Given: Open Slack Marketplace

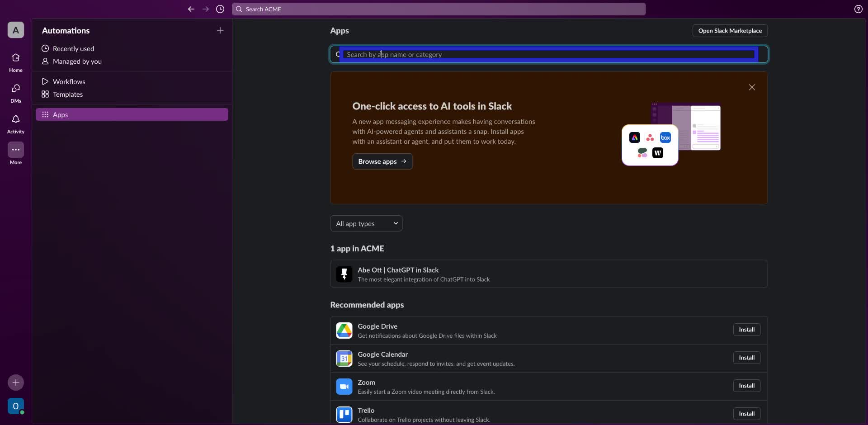Looking at the screenshot, I should [x=729, y=30].
